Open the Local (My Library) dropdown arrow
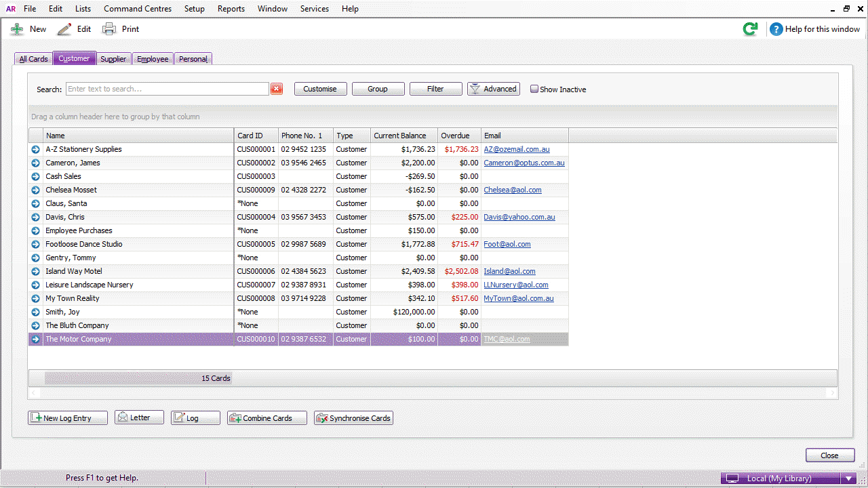The width and height of the screenshot is (868, 488). (848, 479)
